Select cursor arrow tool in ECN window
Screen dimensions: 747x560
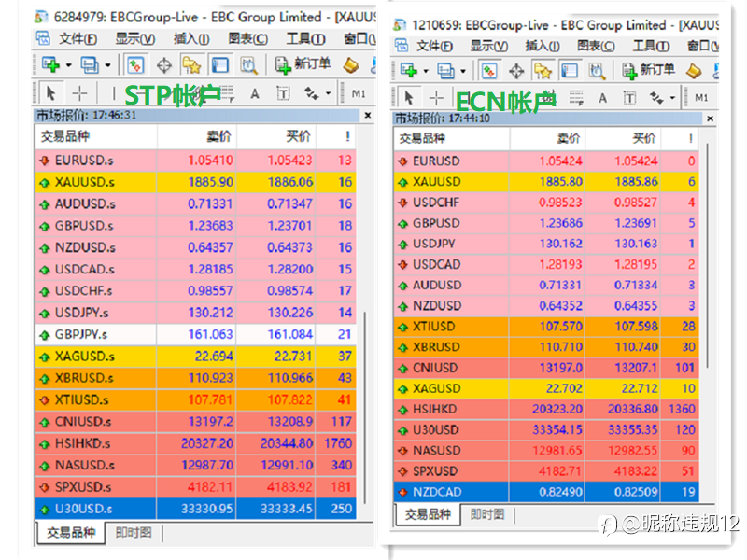(x=408, y=98)
